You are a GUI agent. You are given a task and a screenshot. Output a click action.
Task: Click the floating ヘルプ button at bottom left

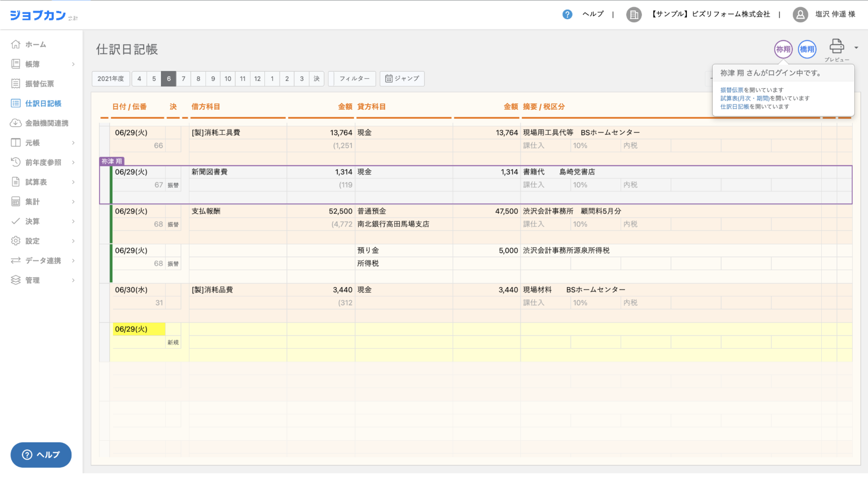click(x=41, y=455)
